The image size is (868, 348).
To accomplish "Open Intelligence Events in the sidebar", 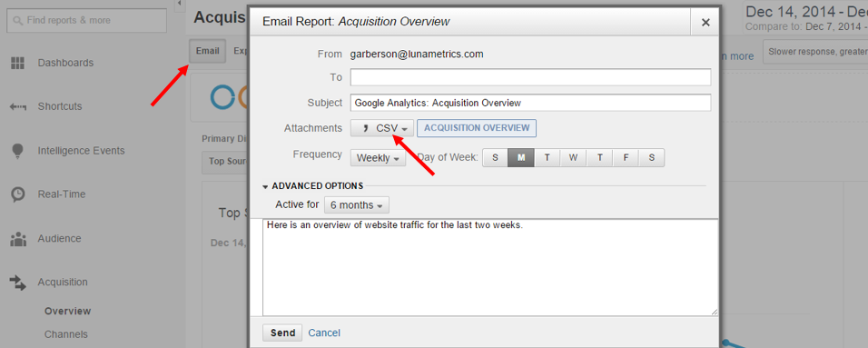I will point(82,151).
